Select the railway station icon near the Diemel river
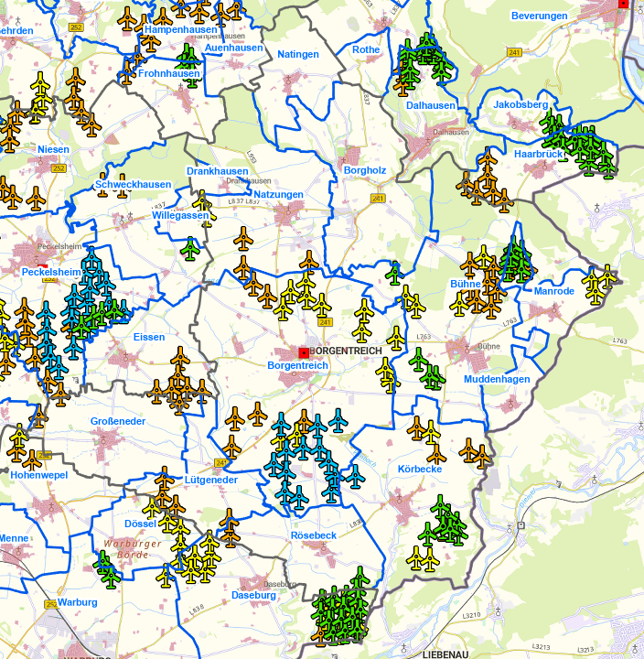 [x=521, y=525]
